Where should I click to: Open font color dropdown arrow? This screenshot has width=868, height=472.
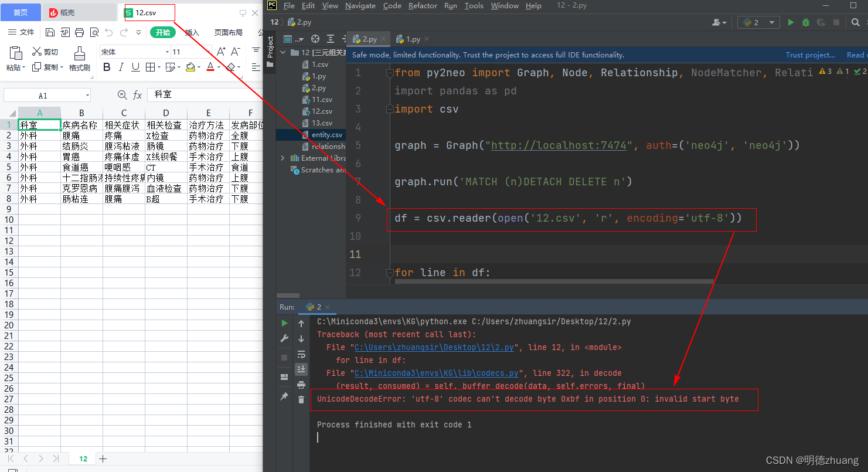[219, 67]
